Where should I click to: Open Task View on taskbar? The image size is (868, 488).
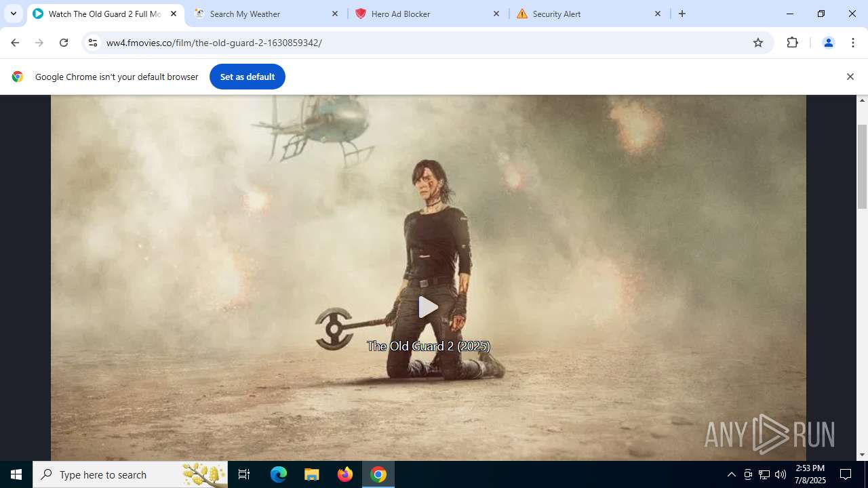pyautogui.click(x=244, y=474)
